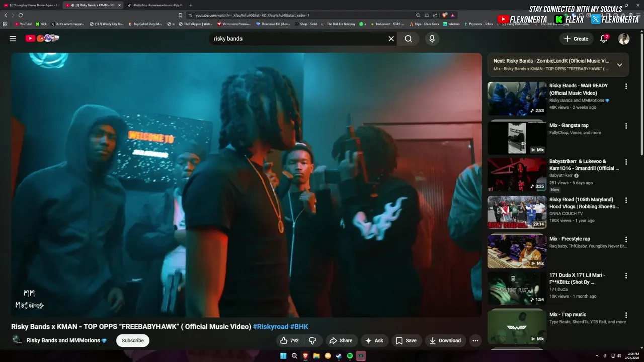644x362 pixels.
Task: Clear the search text with the X
Action: coord(391,39)
